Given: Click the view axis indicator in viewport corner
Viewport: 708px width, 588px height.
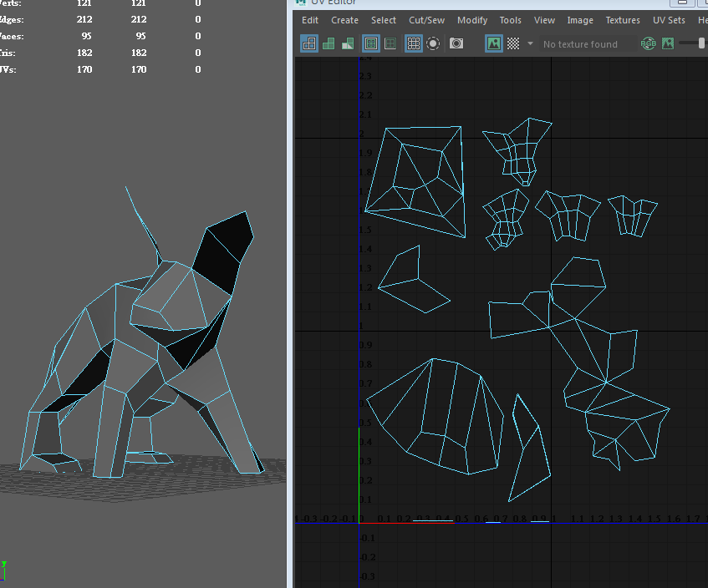Looking at the screenshot, I should (x=3, y=570).
